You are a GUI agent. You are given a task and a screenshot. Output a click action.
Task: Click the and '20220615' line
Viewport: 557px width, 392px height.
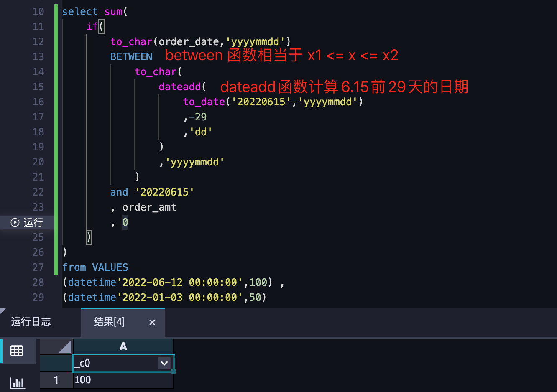pyautogui.click(x=152, y=192)
